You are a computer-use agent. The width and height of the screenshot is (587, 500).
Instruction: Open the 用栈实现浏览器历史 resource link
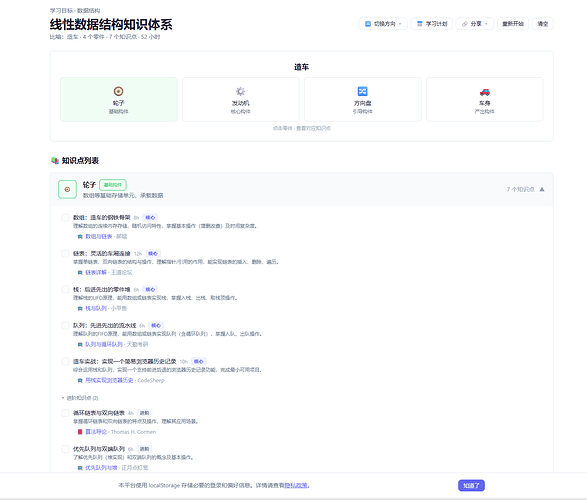point(109,380)
